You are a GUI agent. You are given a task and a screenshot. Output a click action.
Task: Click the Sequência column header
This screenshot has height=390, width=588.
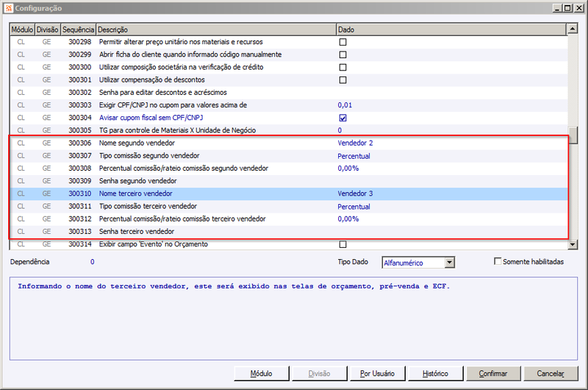(78, 29)
